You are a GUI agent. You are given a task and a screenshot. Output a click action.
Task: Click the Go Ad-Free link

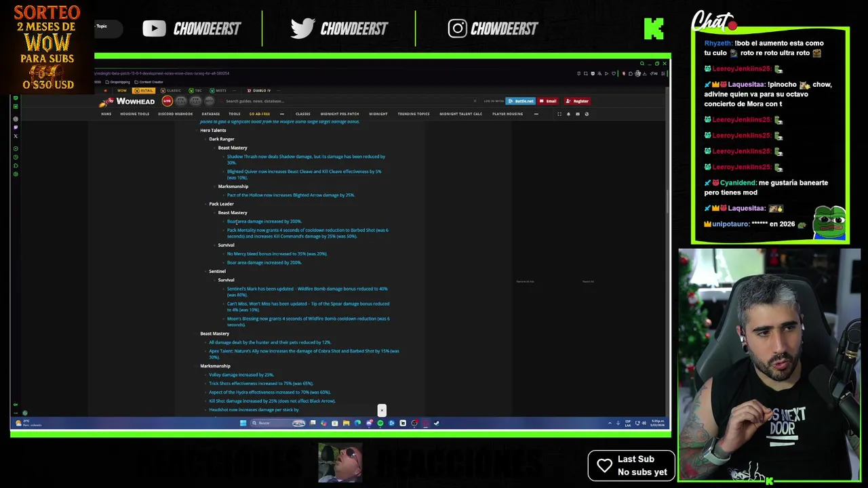click(x=259, y=114)
